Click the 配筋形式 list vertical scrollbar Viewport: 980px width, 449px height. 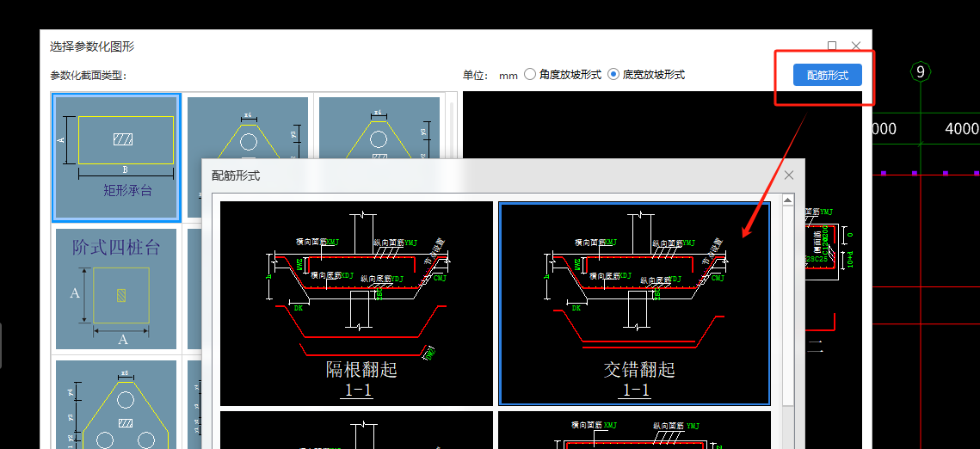coord(788,306)
